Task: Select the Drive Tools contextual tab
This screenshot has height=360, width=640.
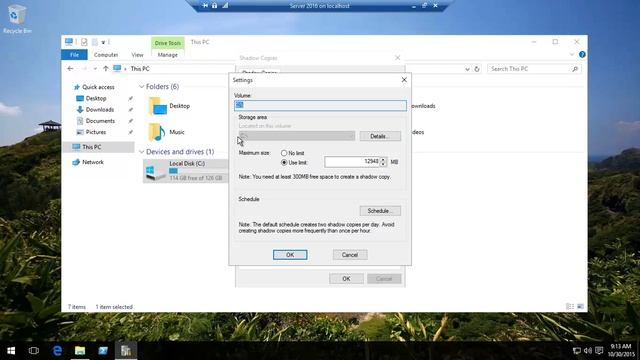Action: coord(167,43)
